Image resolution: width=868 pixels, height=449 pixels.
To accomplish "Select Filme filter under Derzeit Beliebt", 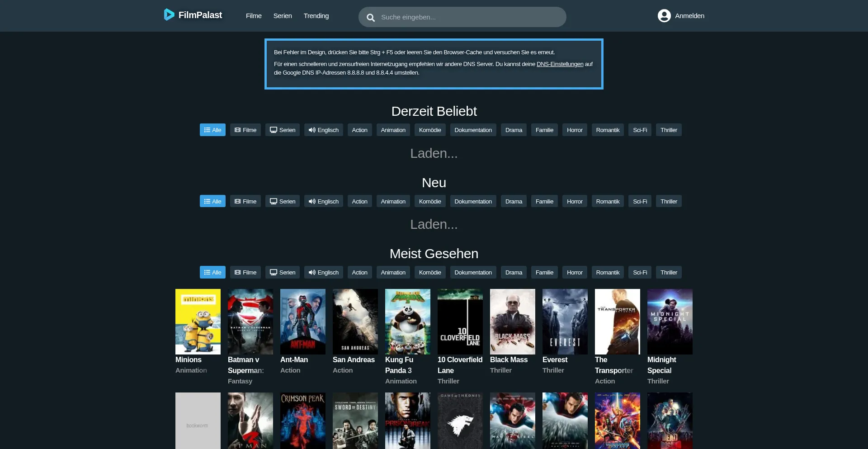I will 245,130.
